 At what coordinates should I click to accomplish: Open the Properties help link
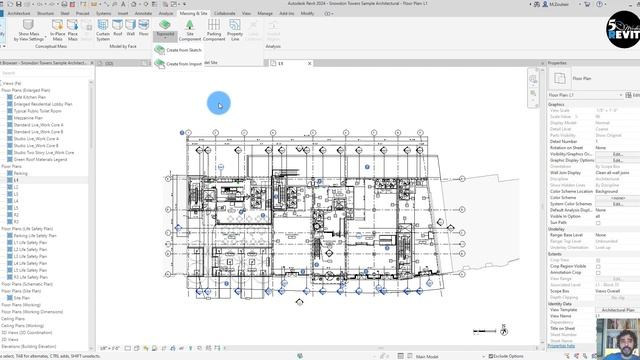coord(561,346)
